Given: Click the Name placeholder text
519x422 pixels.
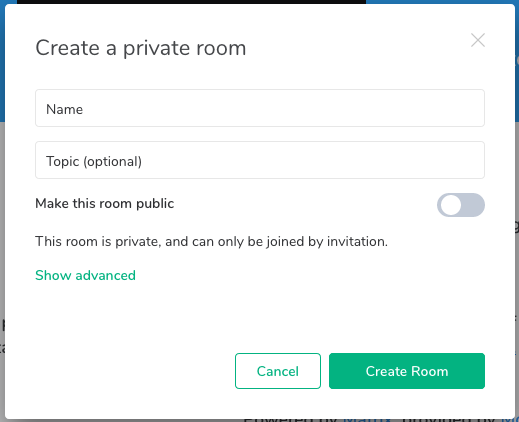Looking at the screenshot, I should coord(64,109).
